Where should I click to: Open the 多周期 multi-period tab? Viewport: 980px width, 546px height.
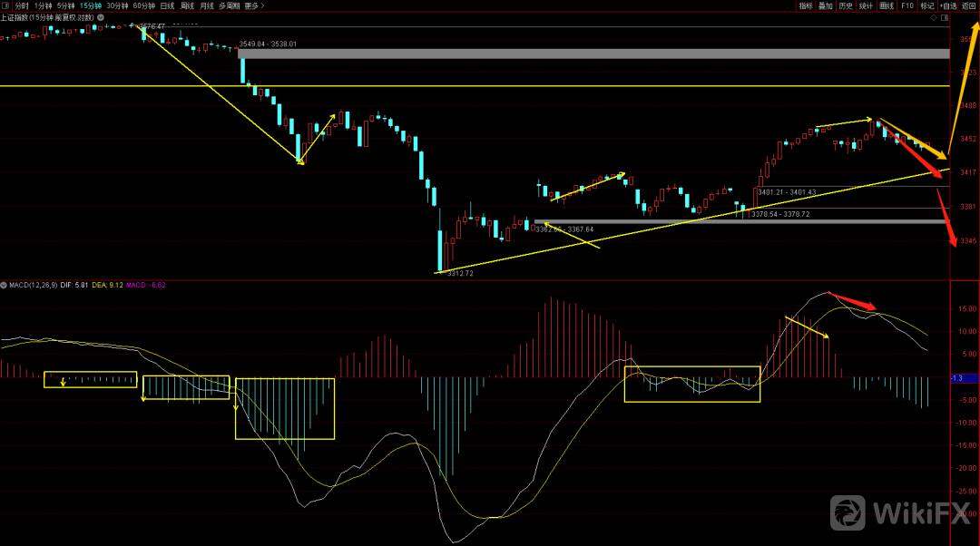pos(228,5)
